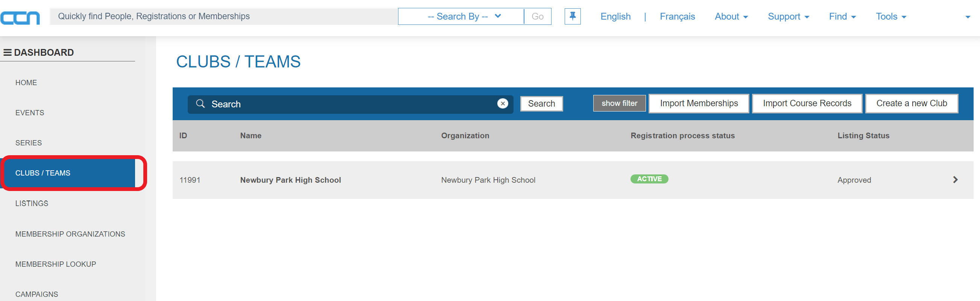This screenshot has height=301, width=980.
Task: Click the green ACTIVE status badge
Action: coord(649,179)
